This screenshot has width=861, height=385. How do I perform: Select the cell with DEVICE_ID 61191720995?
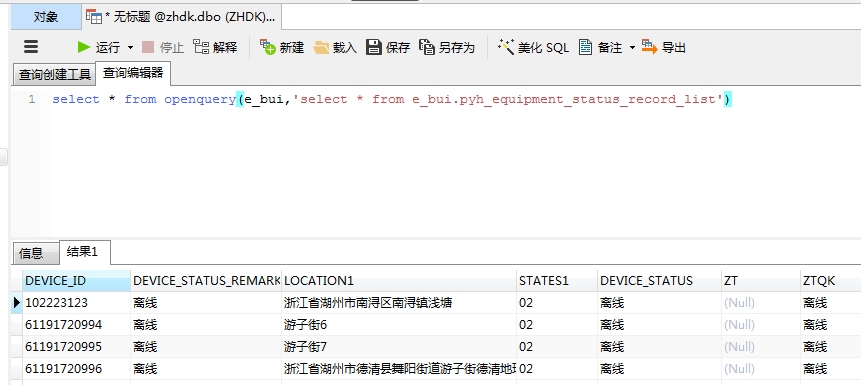(76, 347)
